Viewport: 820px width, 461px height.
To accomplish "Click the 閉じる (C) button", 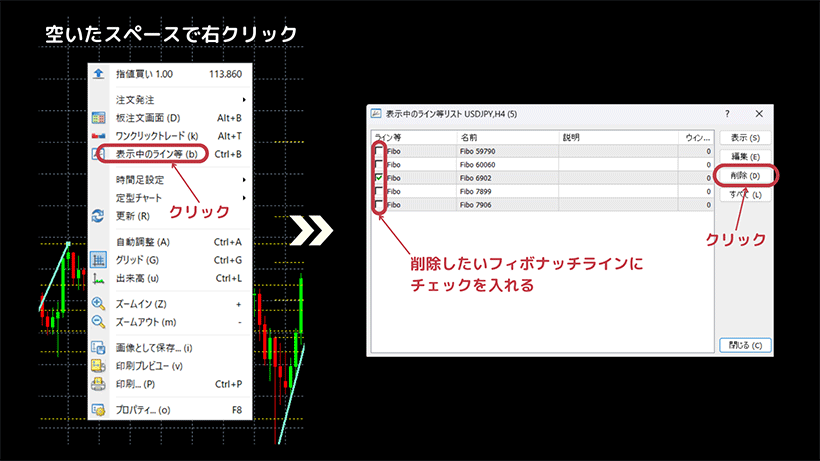I will 745,345.
